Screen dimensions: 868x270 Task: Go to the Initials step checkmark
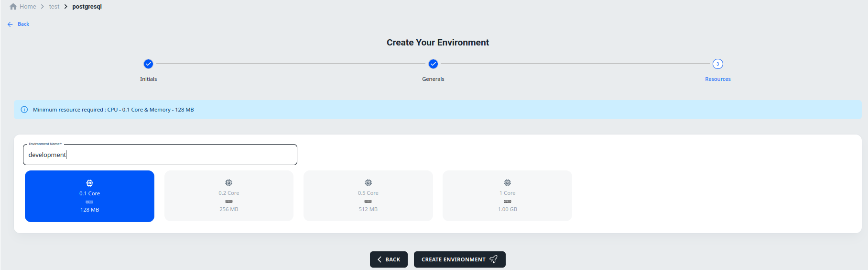click(148, 64)
